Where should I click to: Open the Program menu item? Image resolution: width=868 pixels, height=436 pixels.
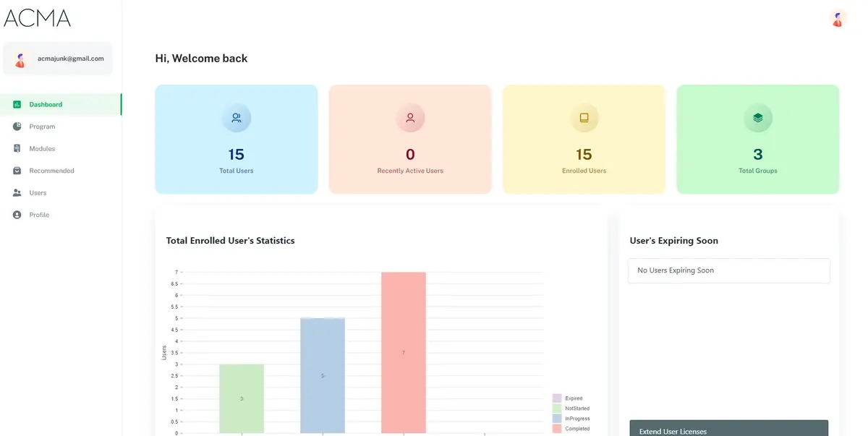click(61, 127)
